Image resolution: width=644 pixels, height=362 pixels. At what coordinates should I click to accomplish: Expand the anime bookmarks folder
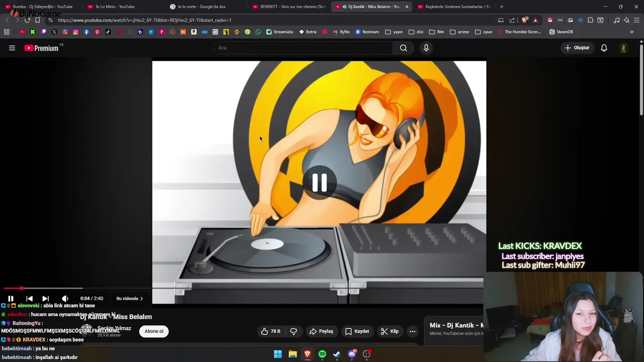(x=459, y=32)
